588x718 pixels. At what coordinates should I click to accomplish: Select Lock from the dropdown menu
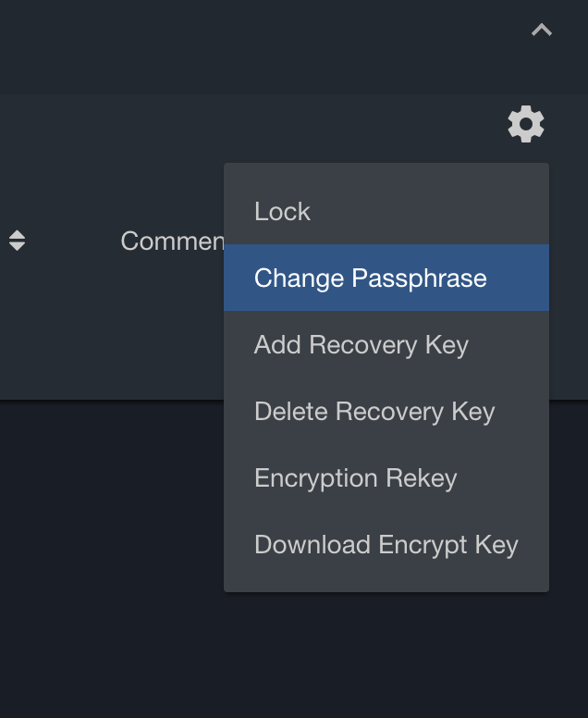(386, 211)
